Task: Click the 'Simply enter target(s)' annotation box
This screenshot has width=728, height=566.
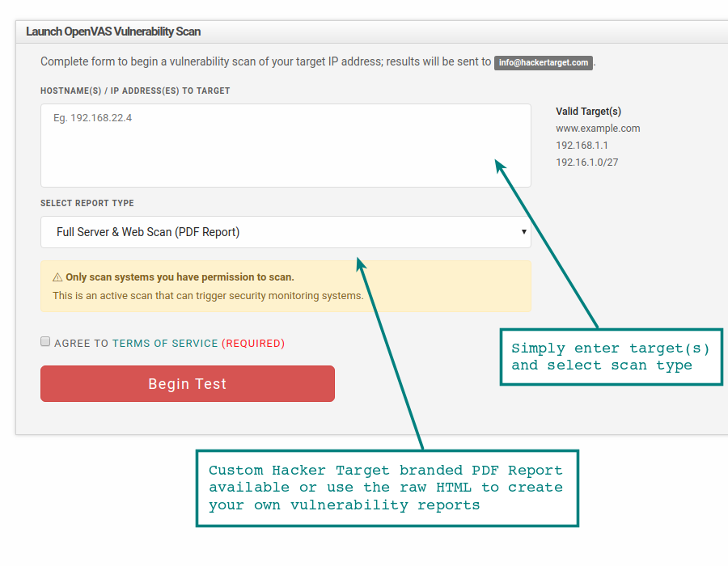Action: point(611,357)
